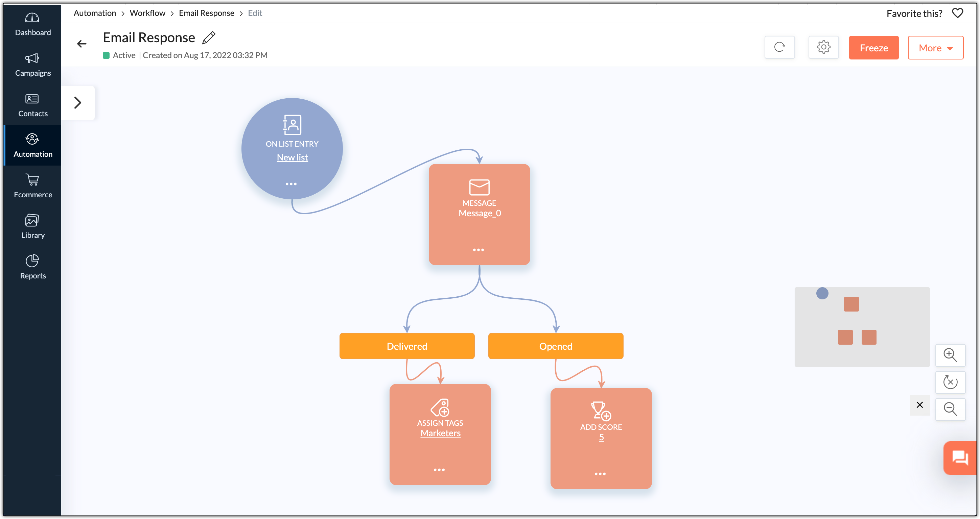The image size is (980, 519).
Task: Close the minimap overview panel
Action: tap(919, 405)
